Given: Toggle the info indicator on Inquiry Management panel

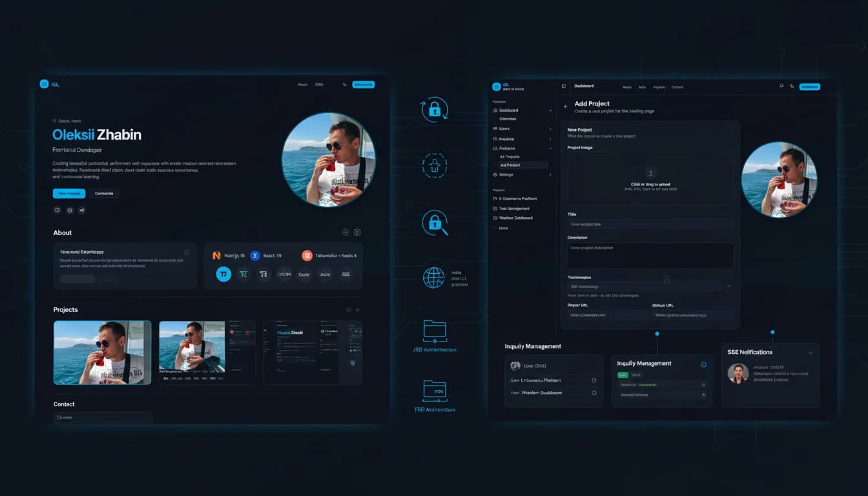Looking at the screenshot, I should 703,364.
